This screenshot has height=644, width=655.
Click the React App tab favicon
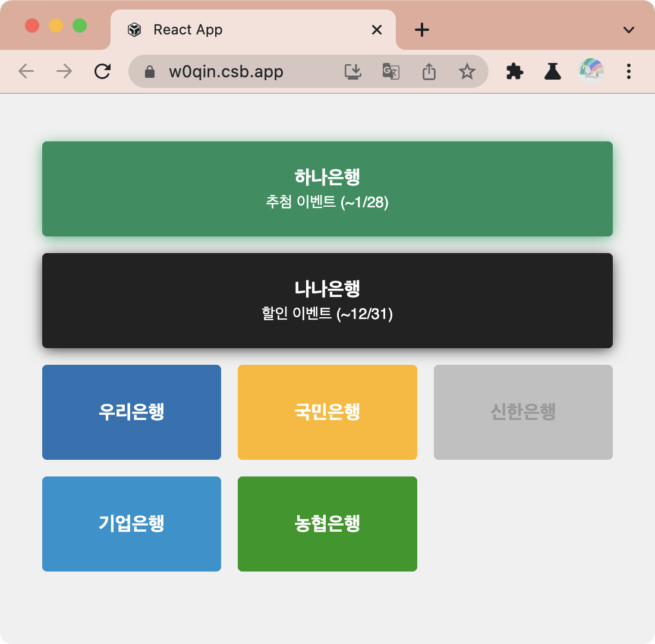(134, 30)
